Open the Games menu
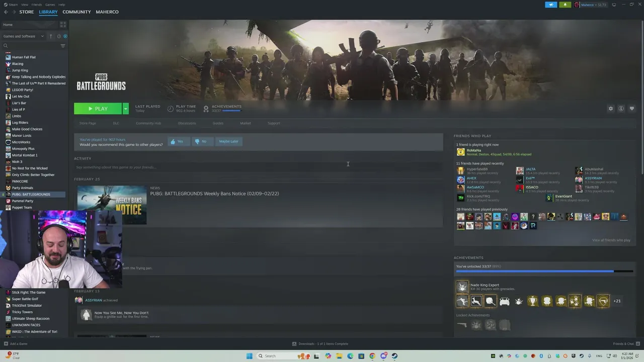The image size is (644, 362). [x=50, y=5]
